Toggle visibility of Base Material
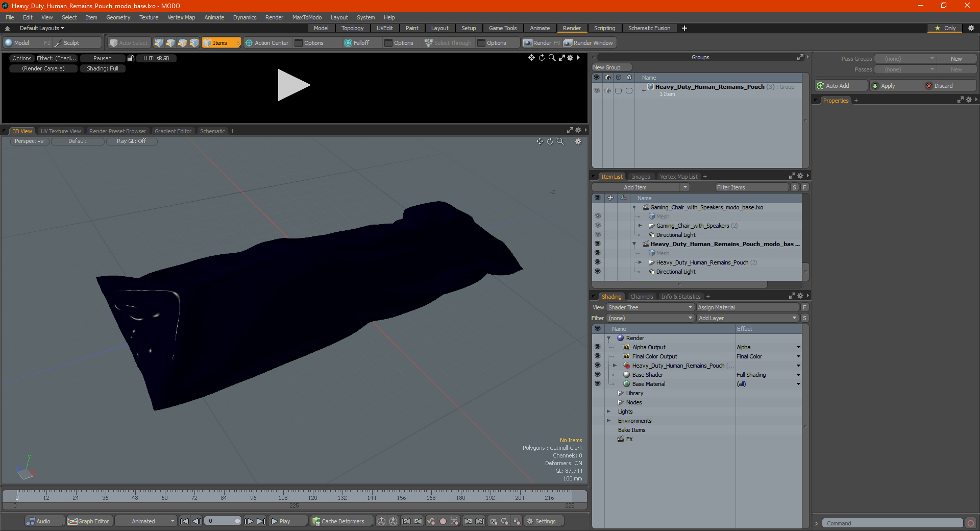This screenshot has width=980, height=531. [597, 384]
